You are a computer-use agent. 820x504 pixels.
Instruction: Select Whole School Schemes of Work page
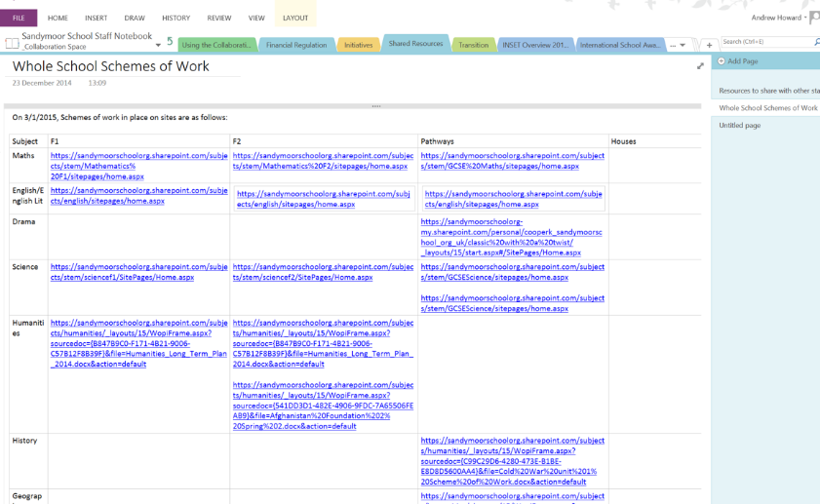(766, 107)
